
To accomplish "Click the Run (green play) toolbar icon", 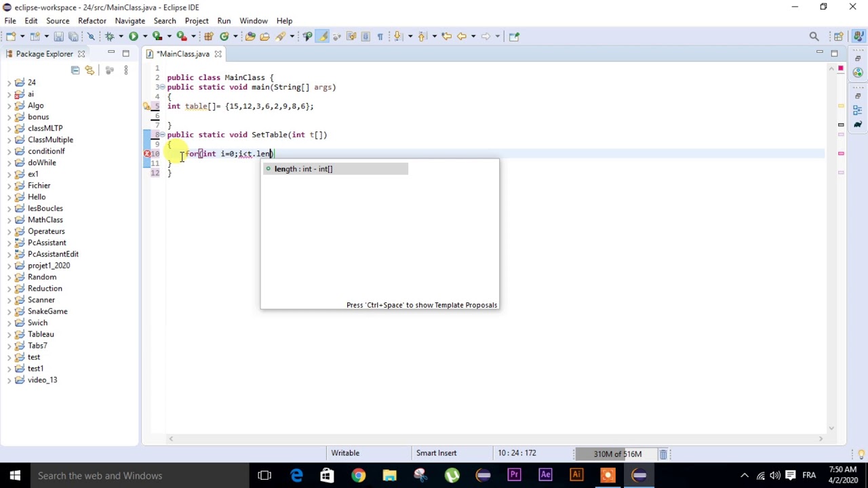I will click(134, 37).
